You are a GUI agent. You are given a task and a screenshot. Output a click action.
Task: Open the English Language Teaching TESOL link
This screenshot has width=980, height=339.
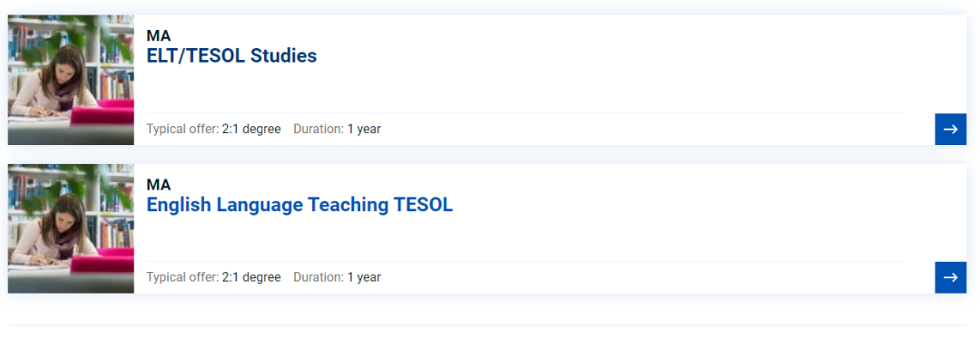point(299,204)
